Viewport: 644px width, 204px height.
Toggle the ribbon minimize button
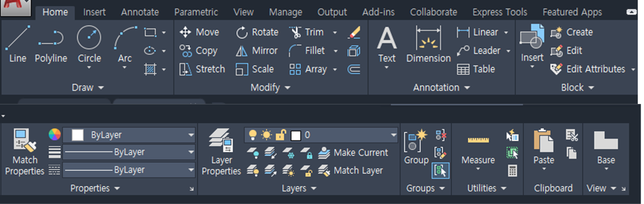click(632, 12)
